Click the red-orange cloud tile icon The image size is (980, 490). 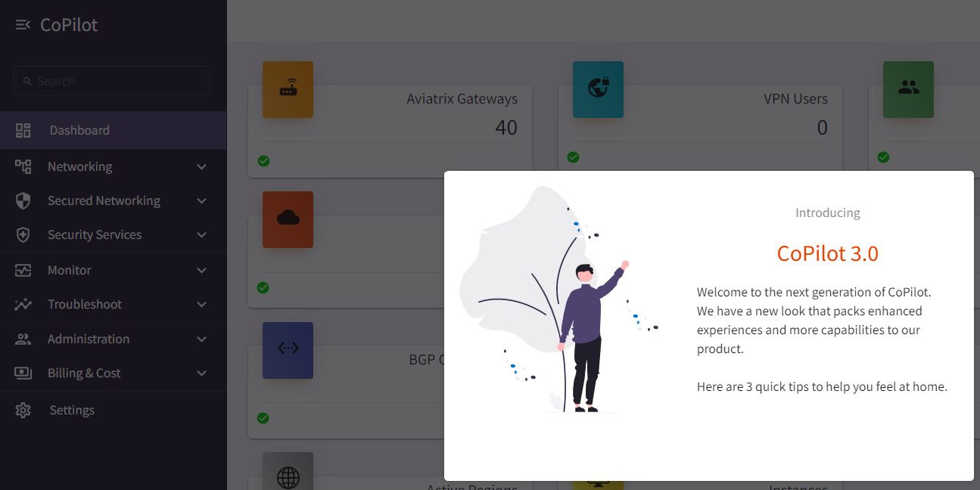point(288,219)
